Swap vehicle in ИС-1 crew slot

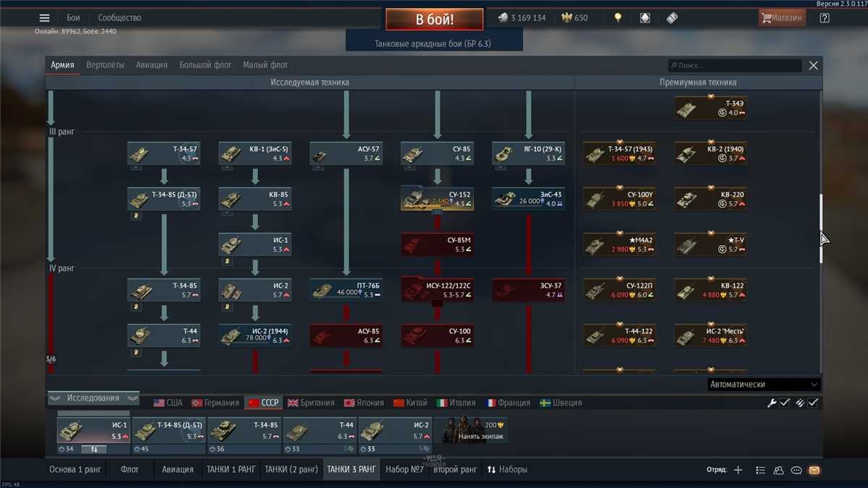(93, 449)
